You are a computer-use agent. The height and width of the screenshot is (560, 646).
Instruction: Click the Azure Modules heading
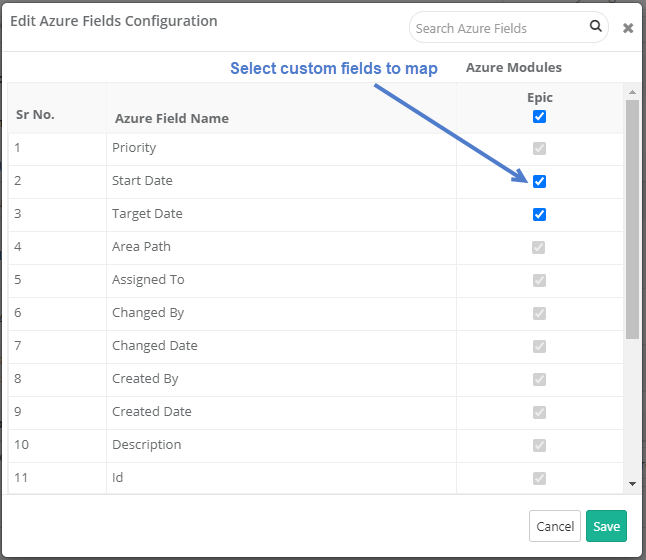514,67
